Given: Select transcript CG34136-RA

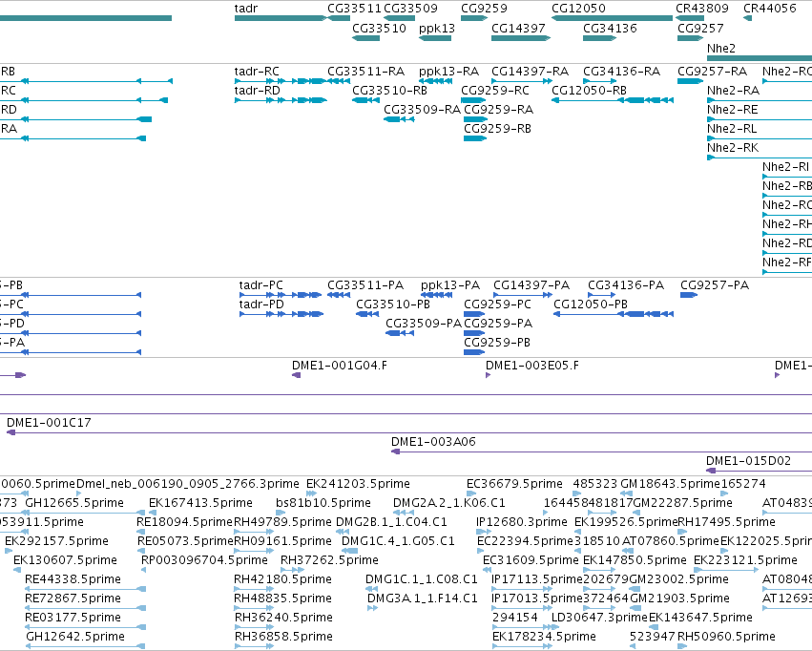Looking at the screenshot, I should coord(599,81).
